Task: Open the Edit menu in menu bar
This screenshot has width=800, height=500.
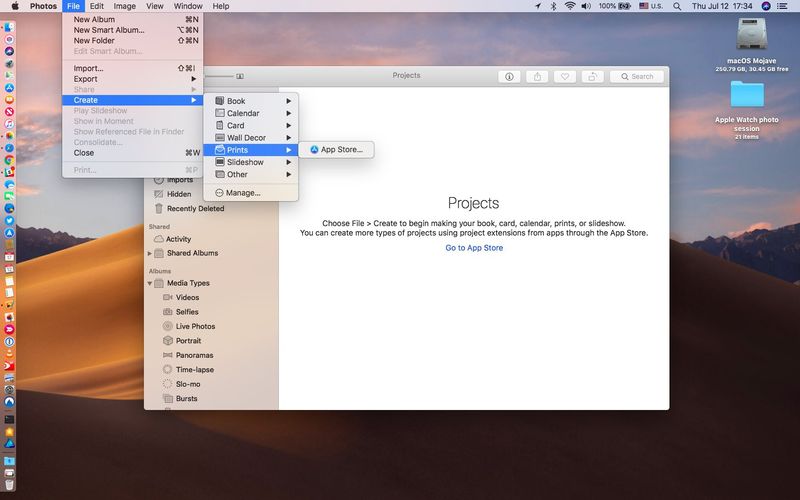Action: coord(96,6)
